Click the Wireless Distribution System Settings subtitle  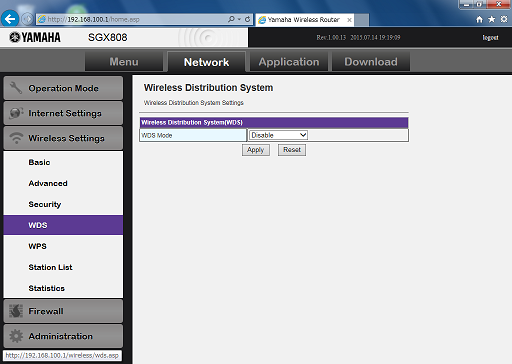click(x=194, y=103)
